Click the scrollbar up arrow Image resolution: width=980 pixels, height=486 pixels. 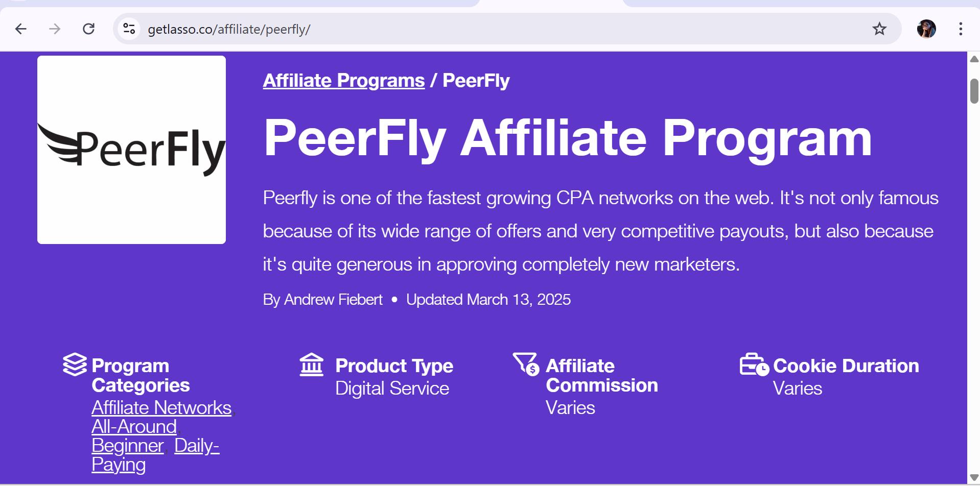974,59
